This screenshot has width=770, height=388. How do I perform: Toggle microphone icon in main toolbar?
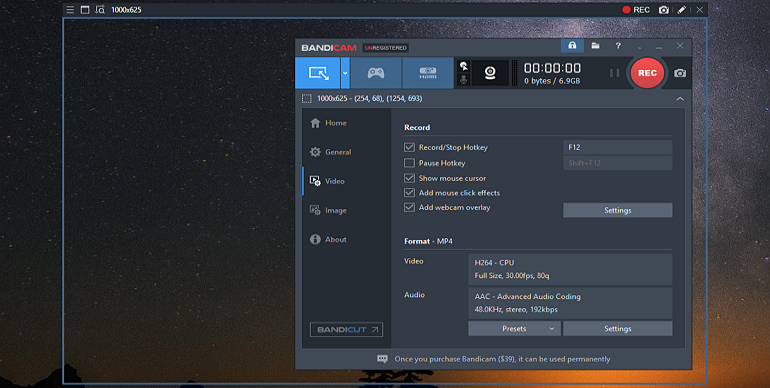(463, 80)
